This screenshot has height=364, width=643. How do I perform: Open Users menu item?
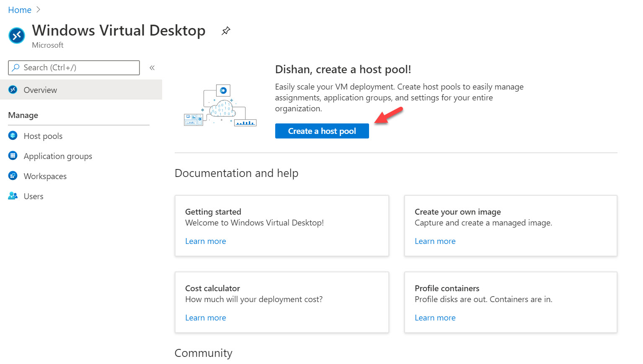(34, 196)
